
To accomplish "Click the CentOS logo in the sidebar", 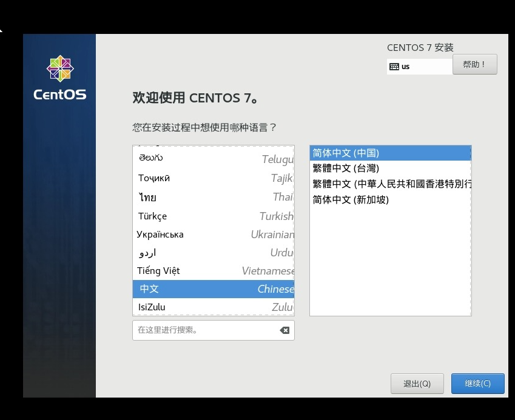I will point(60,78).
